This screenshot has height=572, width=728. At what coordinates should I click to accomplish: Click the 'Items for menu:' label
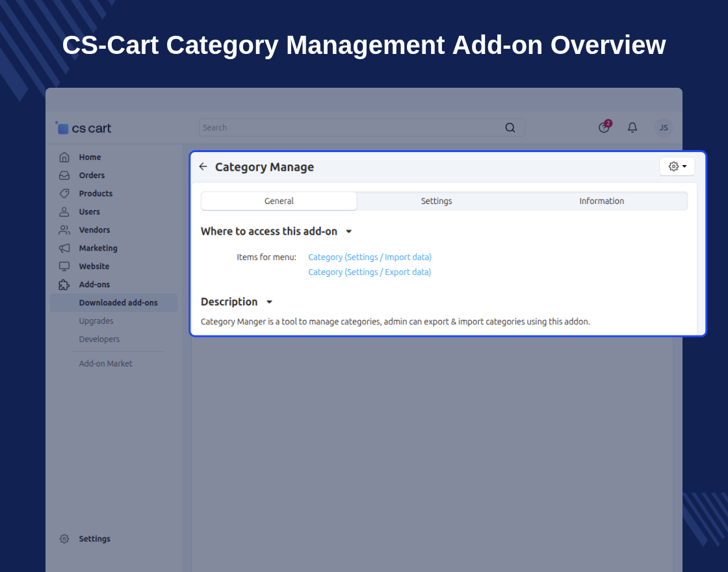[266, 257]
